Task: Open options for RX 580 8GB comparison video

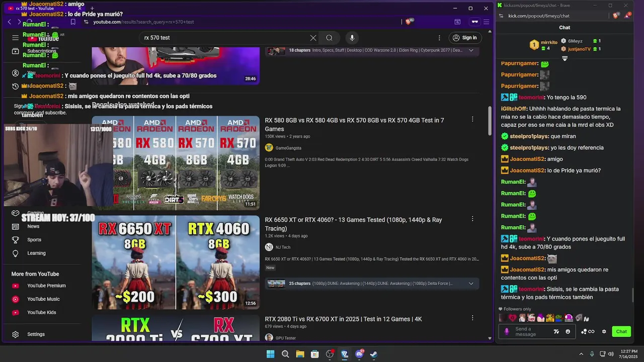Action: (x=472, y=119)
